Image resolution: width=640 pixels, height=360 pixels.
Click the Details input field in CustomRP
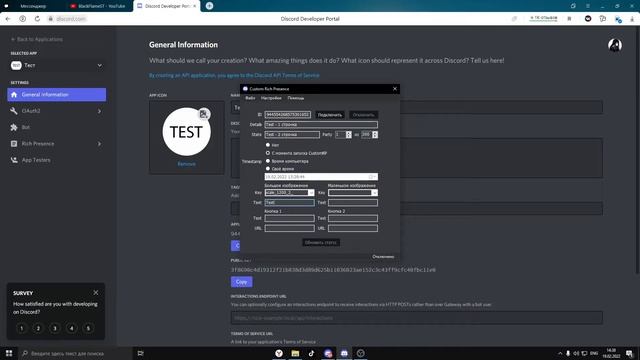321,124
